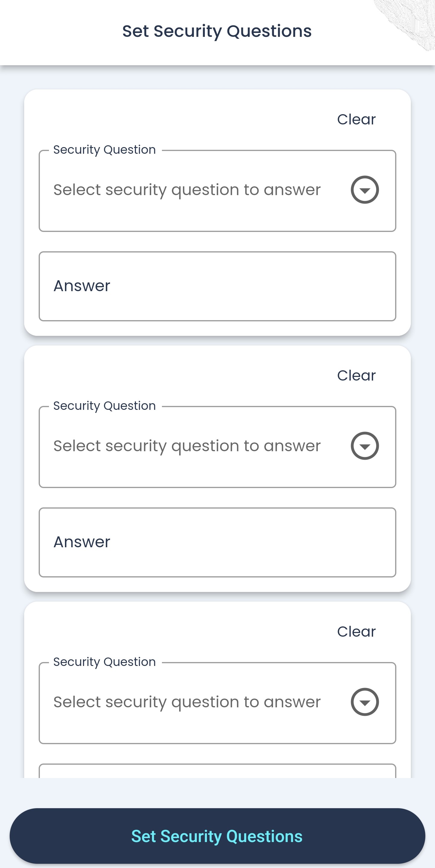Open the third Security Question combo box

point(187,702)
